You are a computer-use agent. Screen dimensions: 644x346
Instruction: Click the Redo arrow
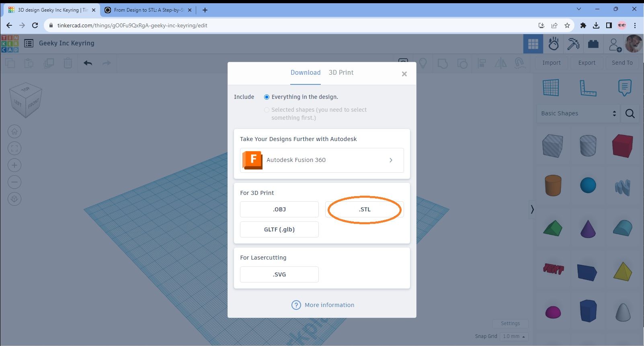107,63
